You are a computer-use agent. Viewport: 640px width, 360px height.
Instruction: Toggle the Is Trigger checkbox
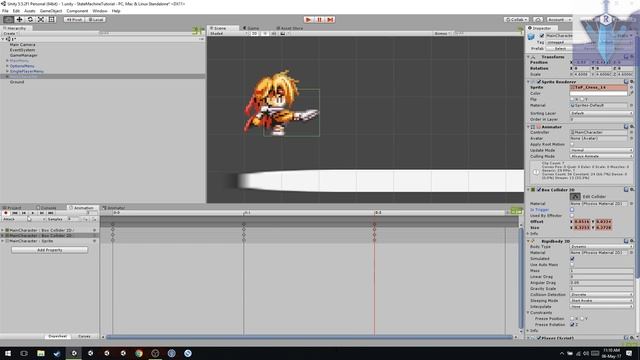[572, 209]
